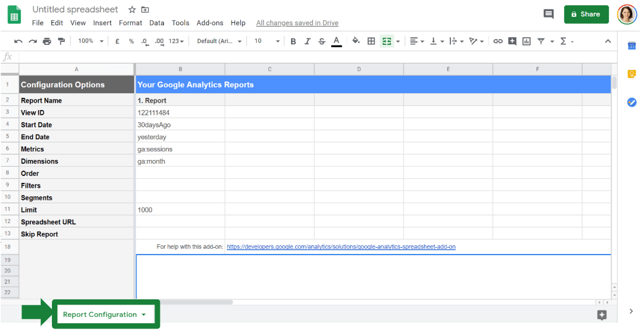Click the print icon

pos(47,41)
